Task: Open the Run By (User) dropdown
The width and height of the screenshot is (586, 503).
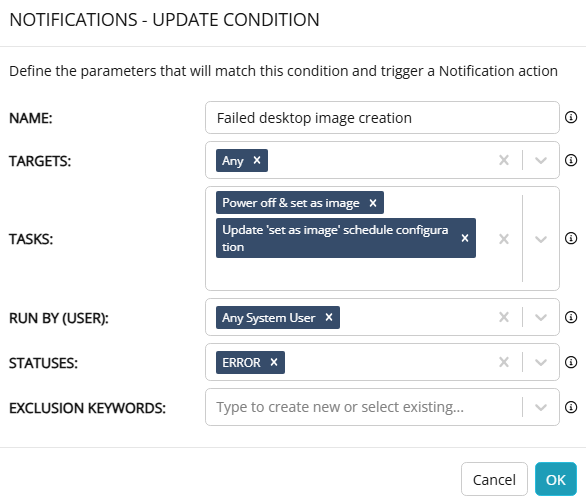Action: (541, 318)
